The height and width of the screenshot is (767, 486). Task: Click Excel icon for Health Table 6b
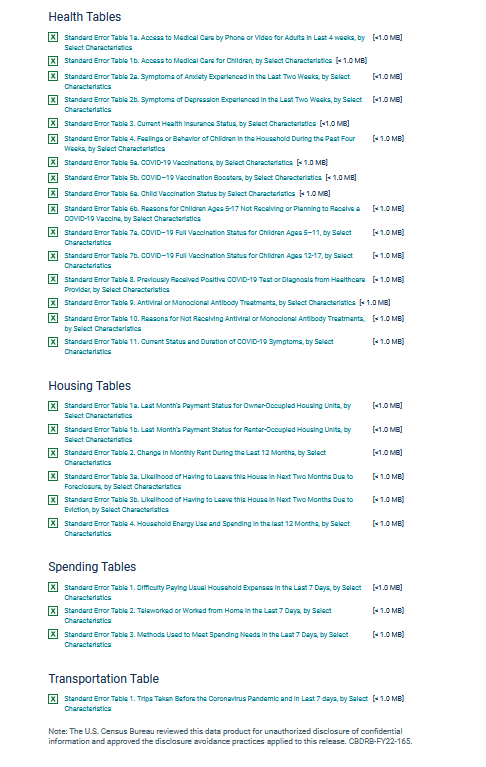tap(53, 209)
